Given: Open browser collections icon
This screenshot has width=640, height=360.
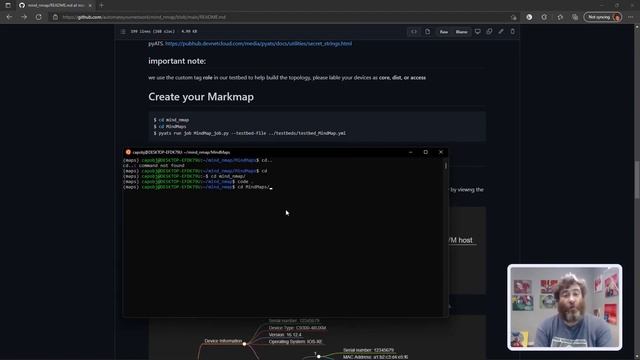Looking at the screenshot, I should pyautogui.click(x=575, y=17).
